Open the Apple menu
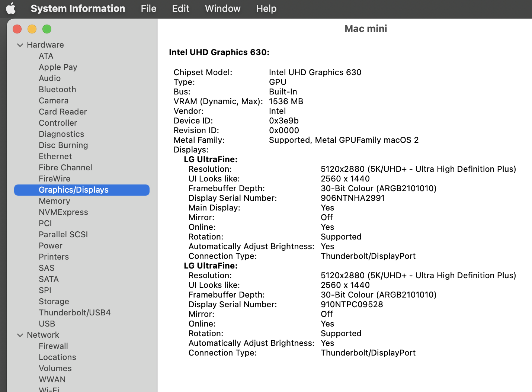This screenshot has width=532, height=392. (x=11, y=8)
